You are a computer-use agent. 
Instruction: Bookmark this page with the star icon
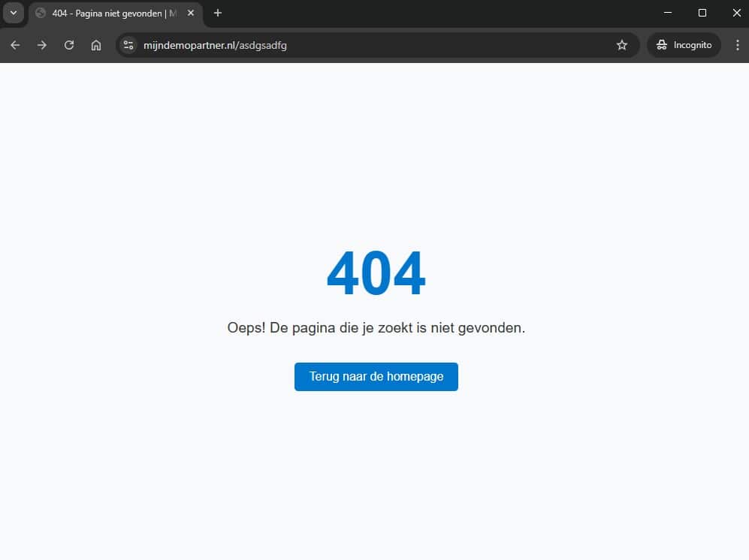point(622,45)
